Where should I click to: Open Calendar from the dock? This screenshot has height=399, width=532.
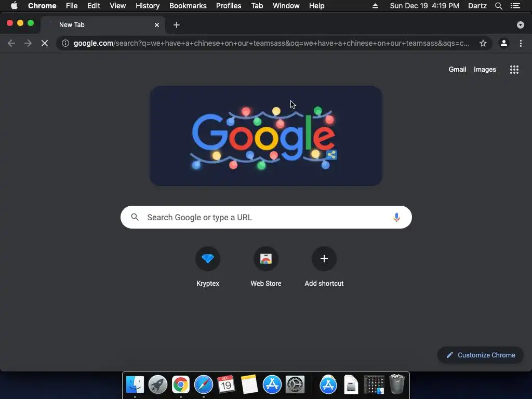227,385
